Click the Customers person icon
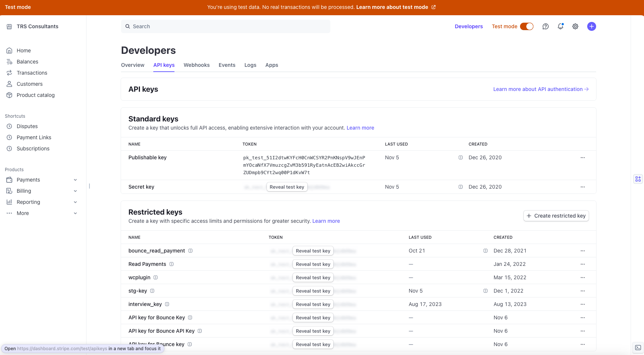Screen dimensions: 644x355 pos(9,84)
